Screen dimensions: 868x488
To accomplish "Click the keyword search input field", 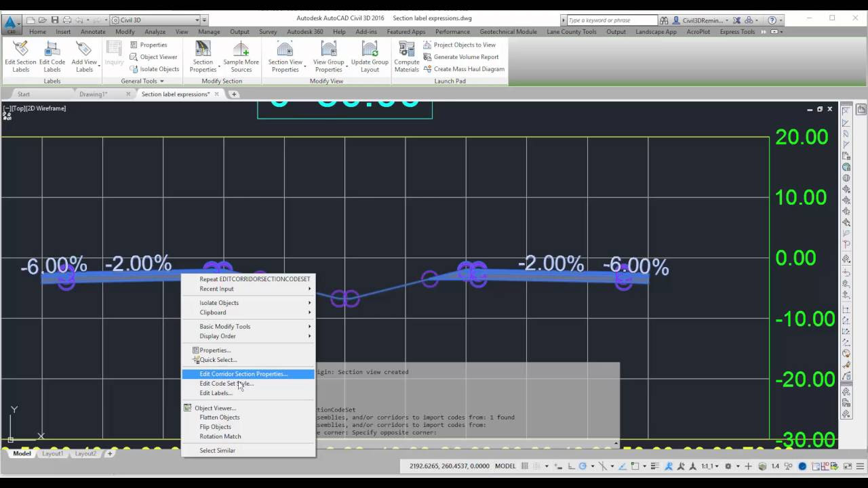I will click(x=612, y=20).
